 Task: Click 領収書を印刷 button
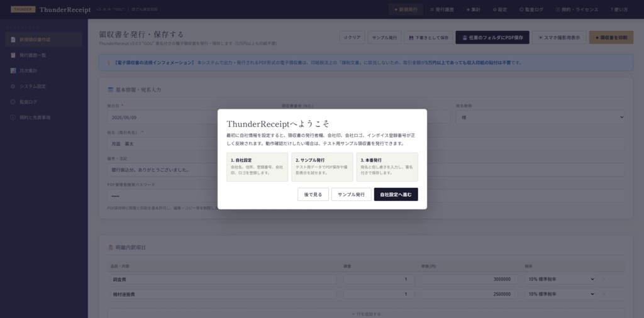click(x=611, y=37)
